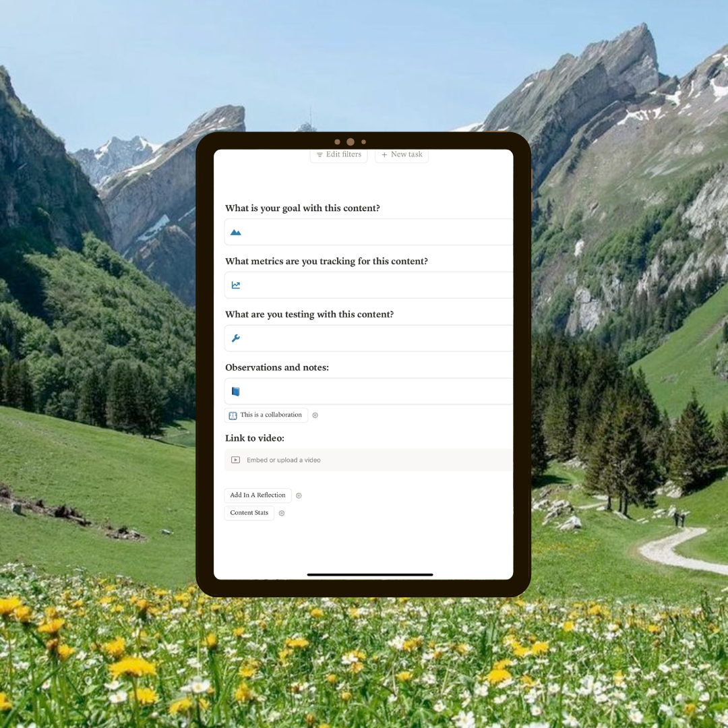Image resolution: width=728 pixels, height=728 pixels.
Task: Click 'Embed or upload a video' placeholder
Action: [x=284, y=460]
